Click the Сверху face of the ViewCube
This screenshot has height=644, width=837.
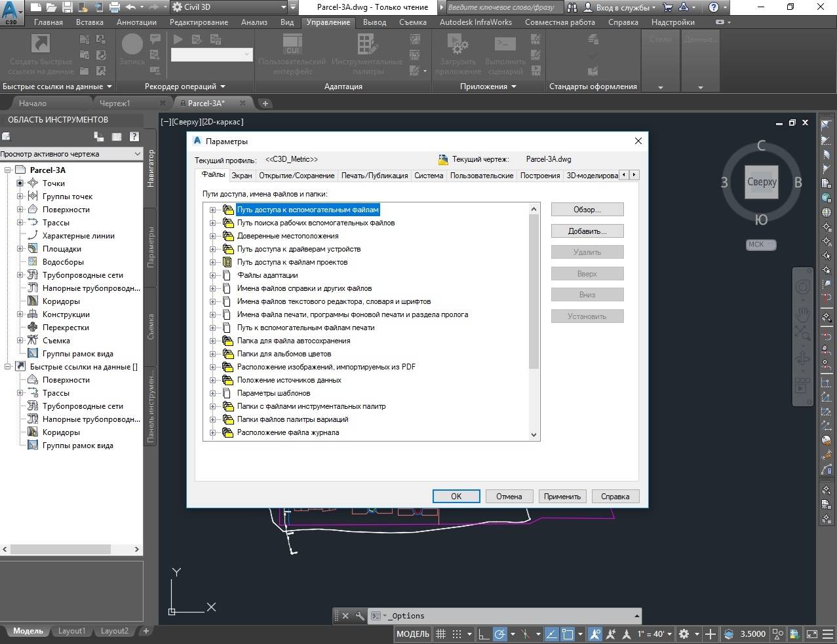(761, 182)
